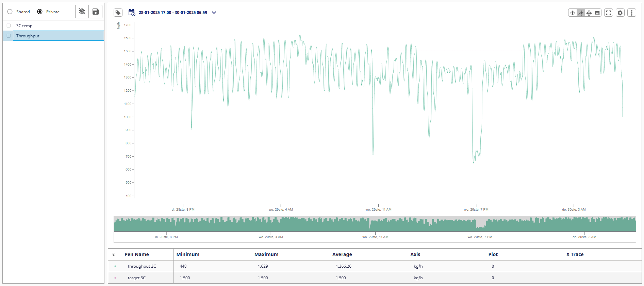
Task: Activate the X-trace chart tool
Action: point(581,13)
